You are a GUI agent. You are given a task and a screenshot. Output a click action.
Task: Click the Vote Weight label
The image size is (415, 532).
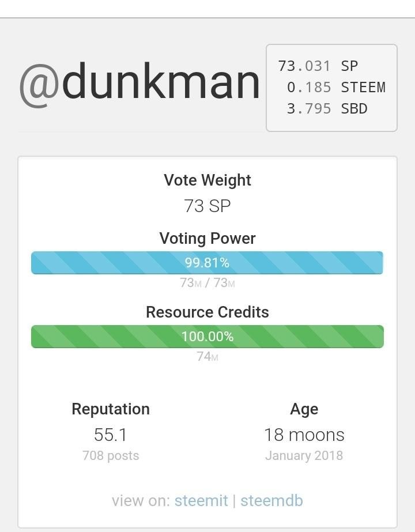coord(207,180)
